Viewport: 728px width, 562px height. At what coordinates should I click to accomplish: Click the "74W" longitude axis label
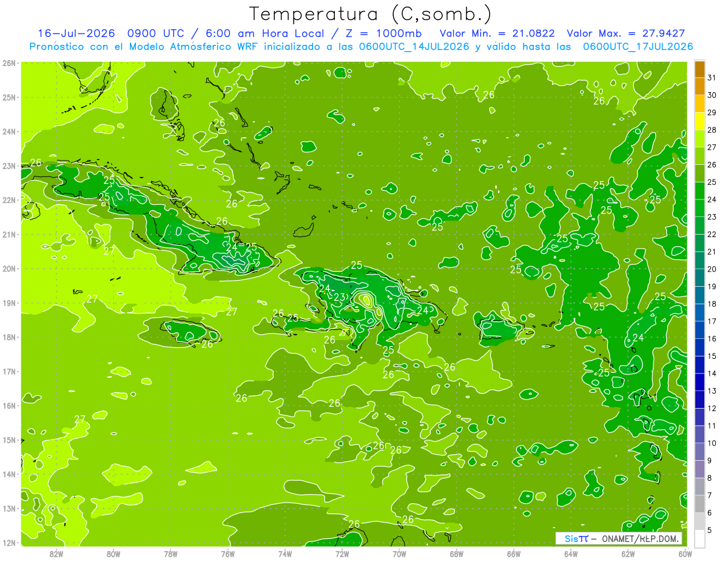click(285, 554)
